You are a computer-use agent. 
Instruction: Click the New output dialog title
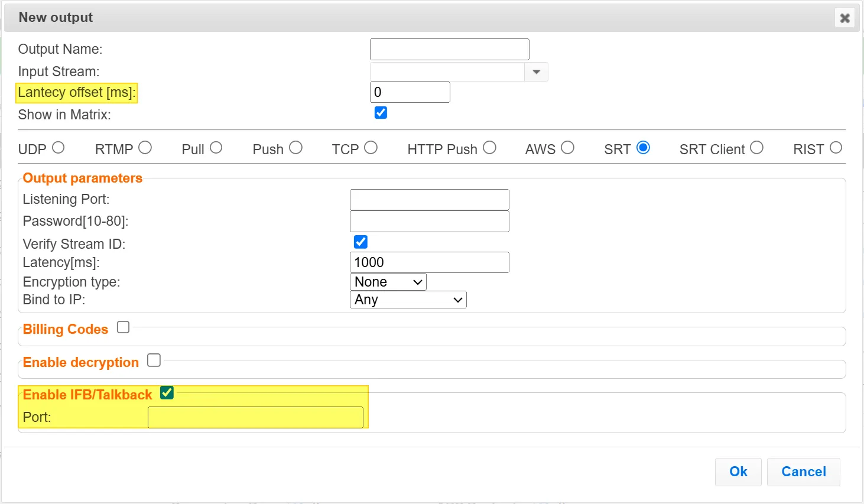[56, 18]
